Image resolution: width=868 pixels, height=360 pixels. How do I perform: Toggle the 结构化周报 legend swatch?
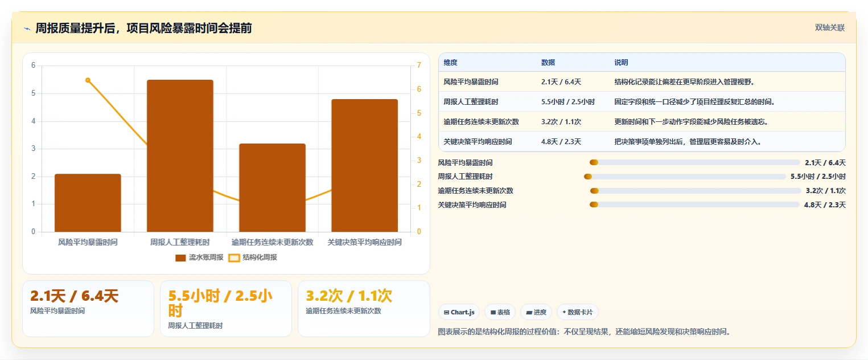[234, 257]
